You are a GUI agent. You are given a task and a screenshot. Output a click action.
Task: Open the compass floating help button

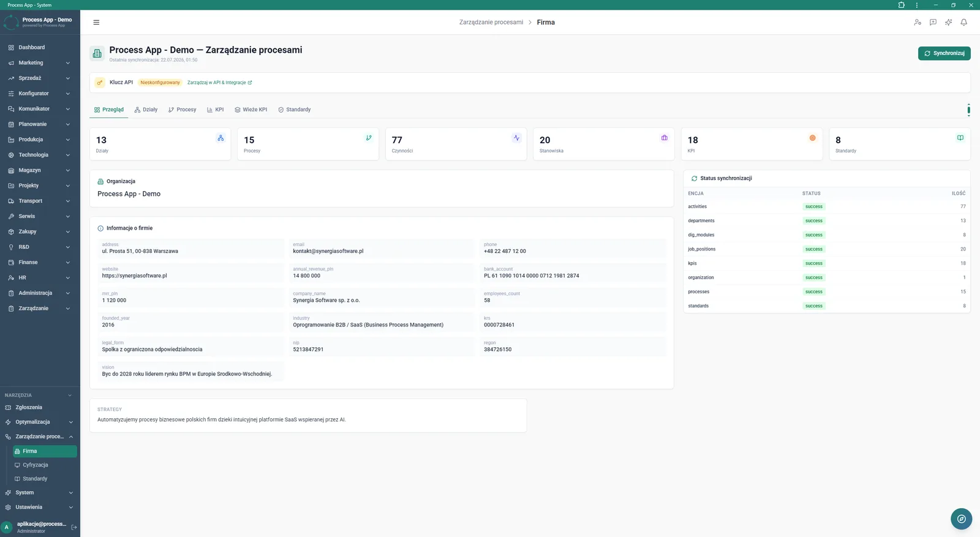961,519
